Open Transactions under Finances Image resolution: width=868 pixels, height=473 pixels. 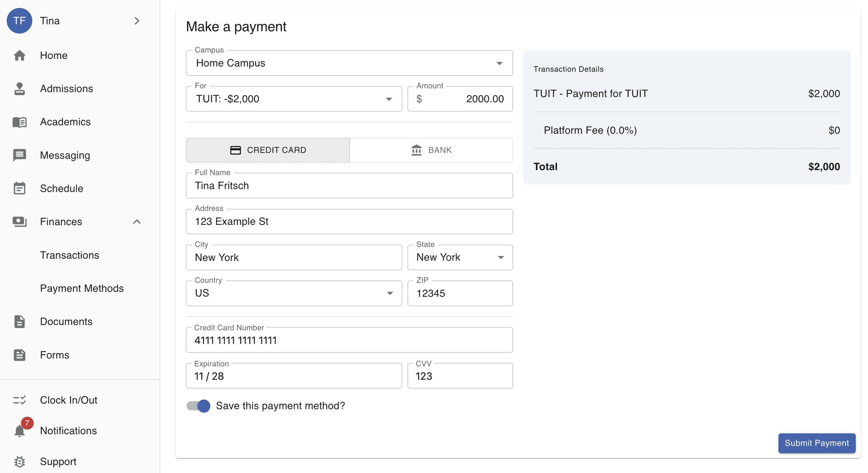click(70, 255)
